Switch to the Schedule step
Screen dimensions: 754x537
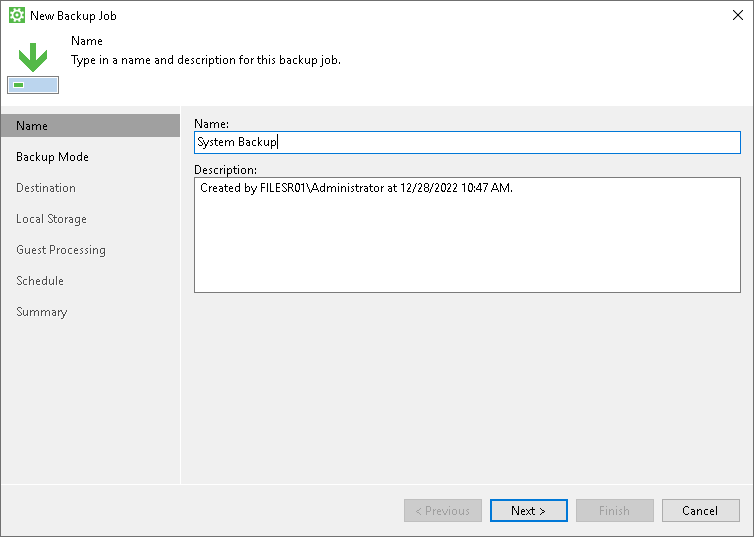(40, 281)
